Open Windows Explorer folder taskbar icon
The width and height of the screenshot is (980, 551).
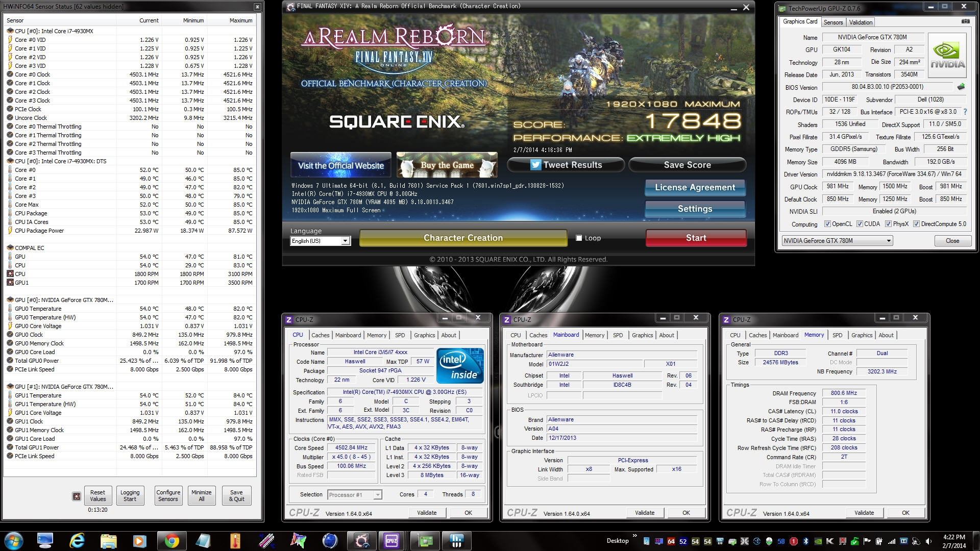(108, 541)
